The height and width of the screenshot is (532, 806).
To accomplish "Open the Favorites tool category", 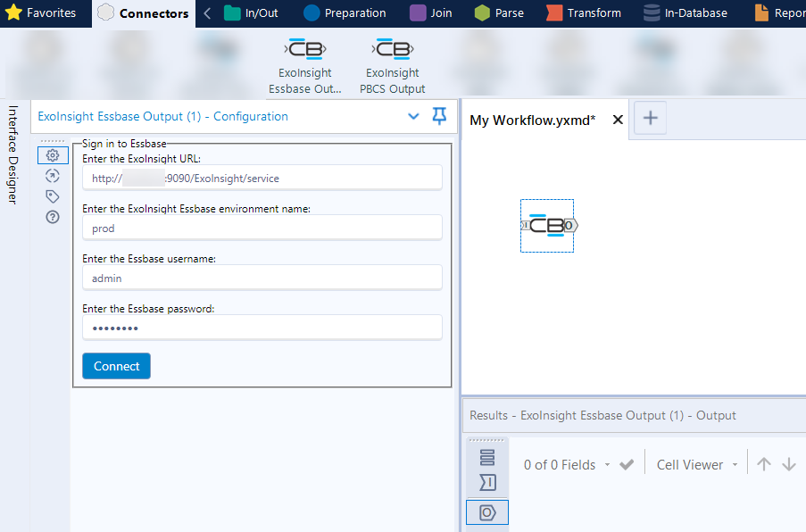I will coord(40,12).
